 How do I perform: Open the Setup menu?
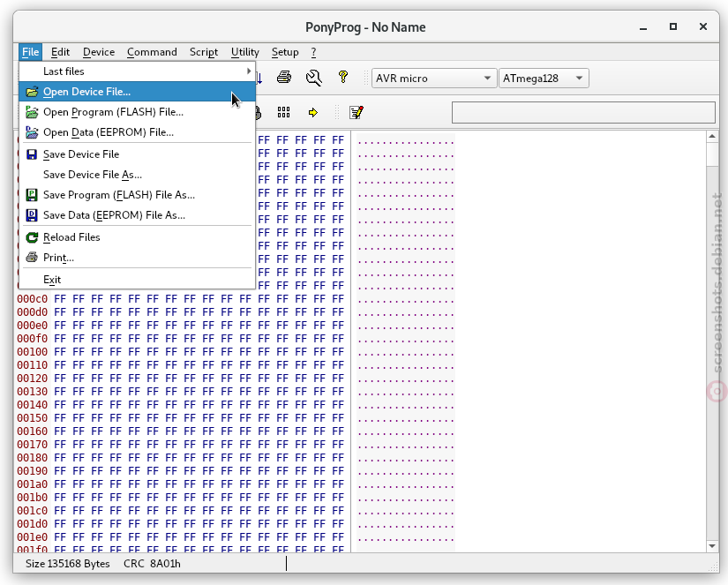[x=285, y=52]
